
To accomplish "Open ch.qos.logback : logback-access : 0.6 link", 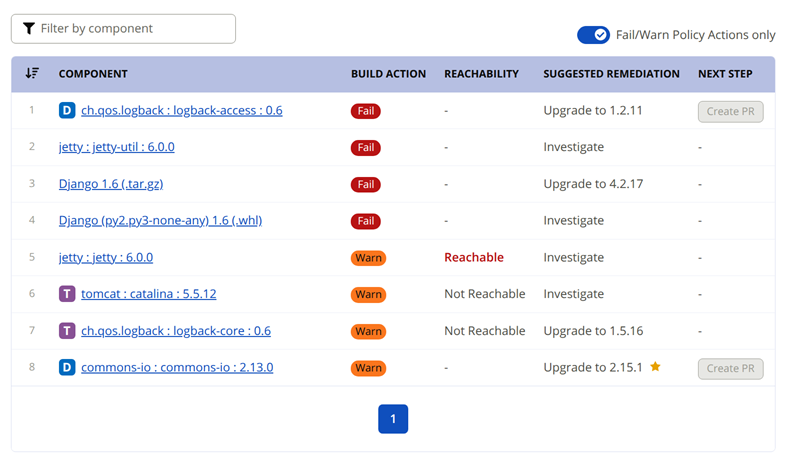I will 182,110.
